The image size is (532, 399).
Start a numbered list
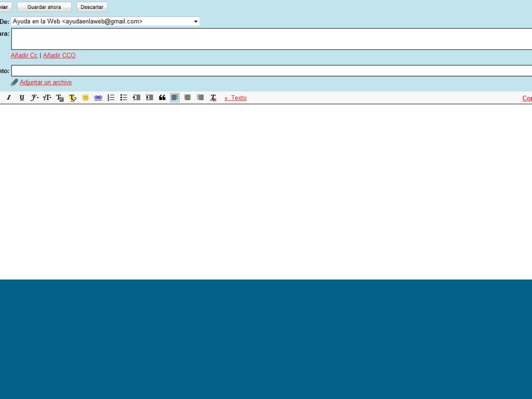click(111, 98)
